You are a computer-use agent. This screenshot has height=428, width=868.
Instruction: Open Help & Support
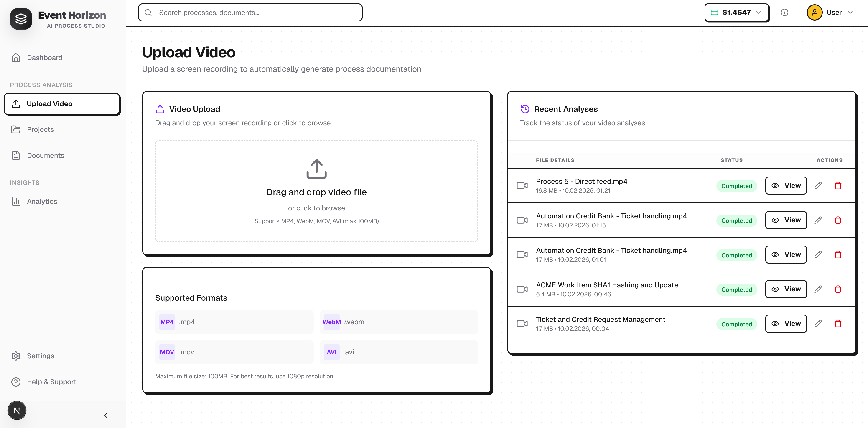pos(51,382)
